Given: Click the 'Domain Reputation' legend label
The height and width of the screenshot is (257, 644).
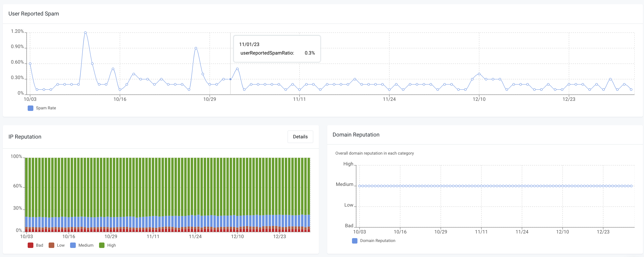Looking at the screenshot, I should (x=378, y=241).
